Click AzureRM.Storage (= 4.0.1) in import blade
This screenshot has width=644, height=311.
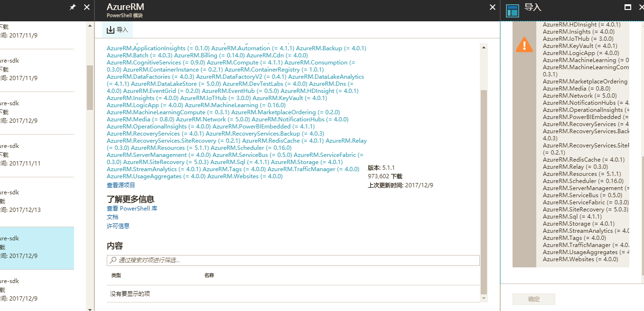click(x=579, y=224)
